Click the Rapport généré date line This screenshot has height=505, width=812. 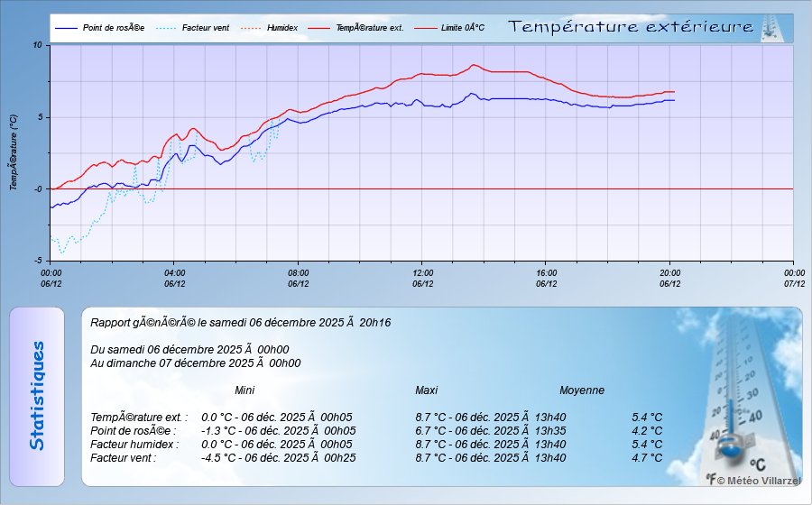[x=241, y=322]
